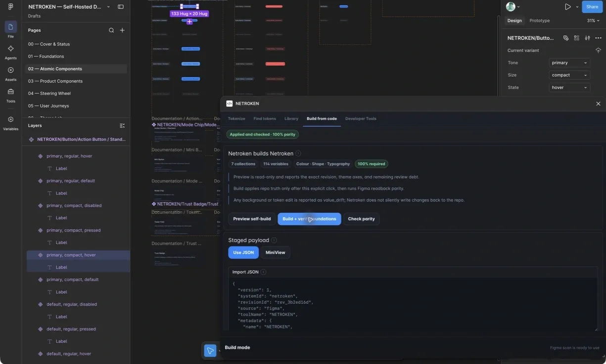
Task: Click the 114 variables chip
Action: coord(276,164)
